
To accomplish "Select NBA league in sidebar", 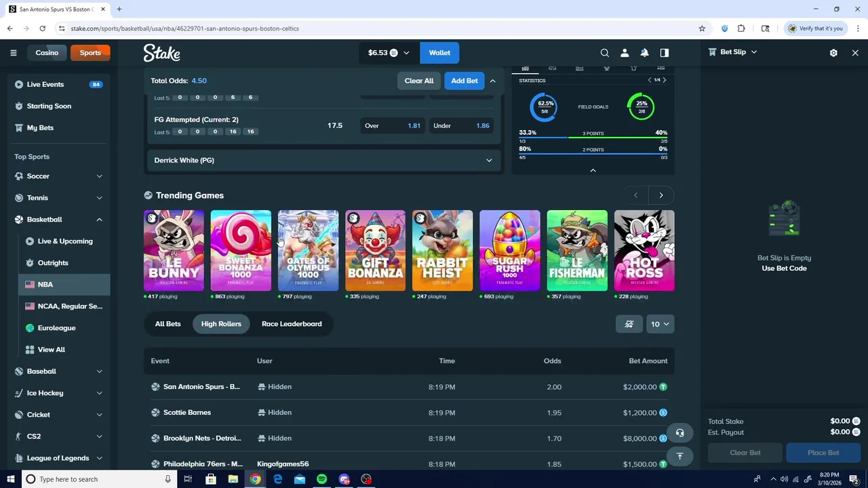I will tap(64, 285).
